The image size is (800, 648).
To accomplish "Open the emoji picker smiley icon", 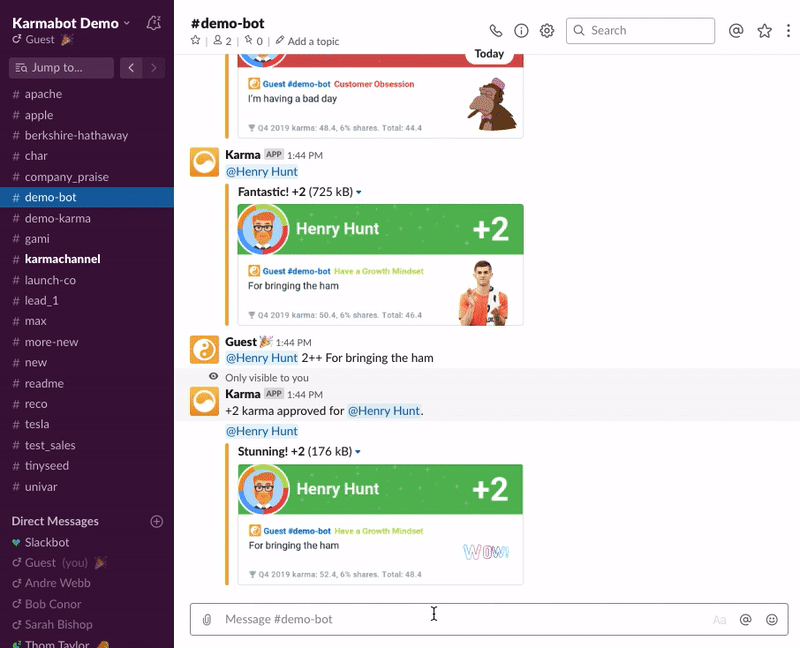I will (772, 619).
